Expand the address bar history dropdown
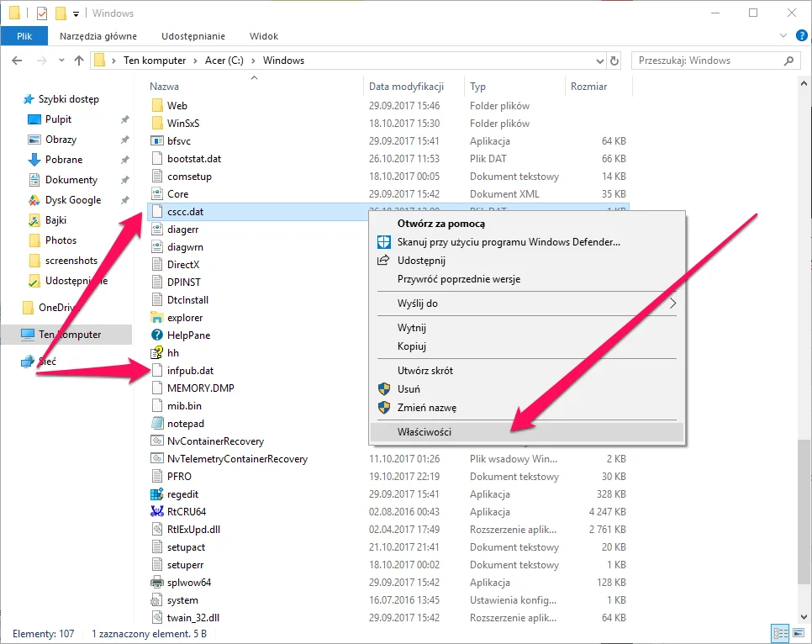Image resolution: width=812 pixels, height=644 pixels. pyautogui.click(x=599, y=61)
